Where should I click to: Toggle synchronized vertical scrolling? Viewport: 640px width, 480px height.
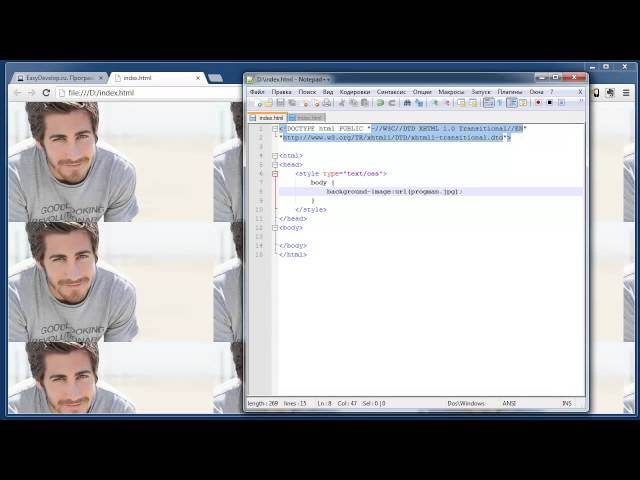[461, 103]
